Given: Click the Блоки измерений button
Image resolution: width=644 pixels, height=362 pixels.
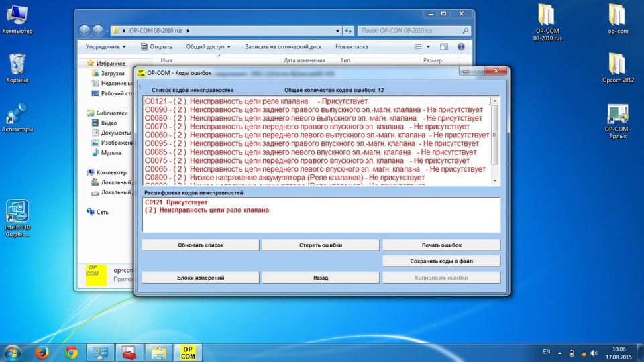Looking at the screenshot, I should (201, 278).
